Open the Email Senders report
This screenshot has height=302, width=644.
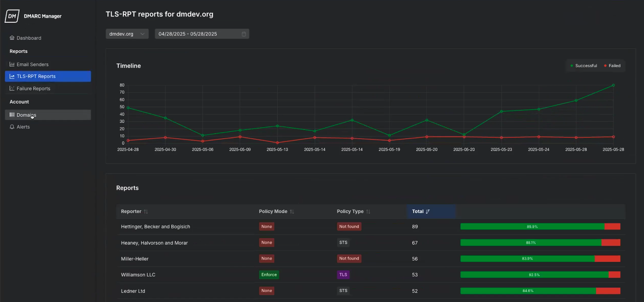[x=32, y=64]
